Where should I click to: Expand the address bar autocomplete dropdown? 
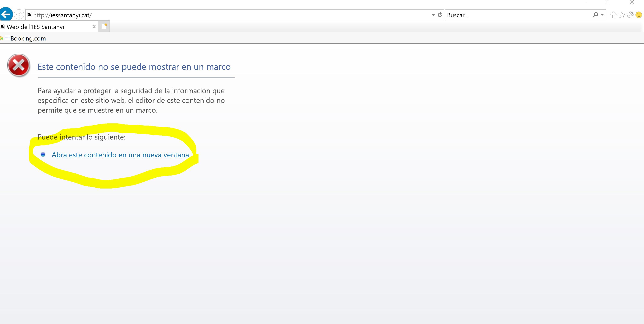coord(433,15)
